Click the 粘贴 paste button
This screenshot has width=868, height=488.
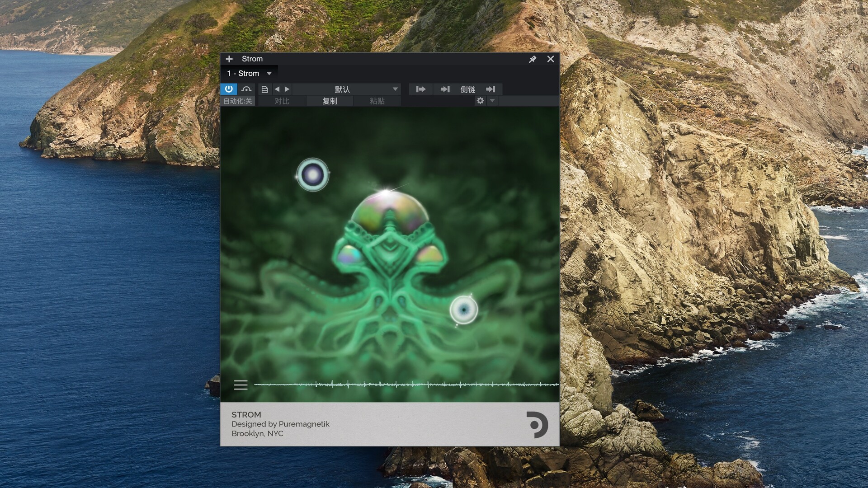click(377, 101)
